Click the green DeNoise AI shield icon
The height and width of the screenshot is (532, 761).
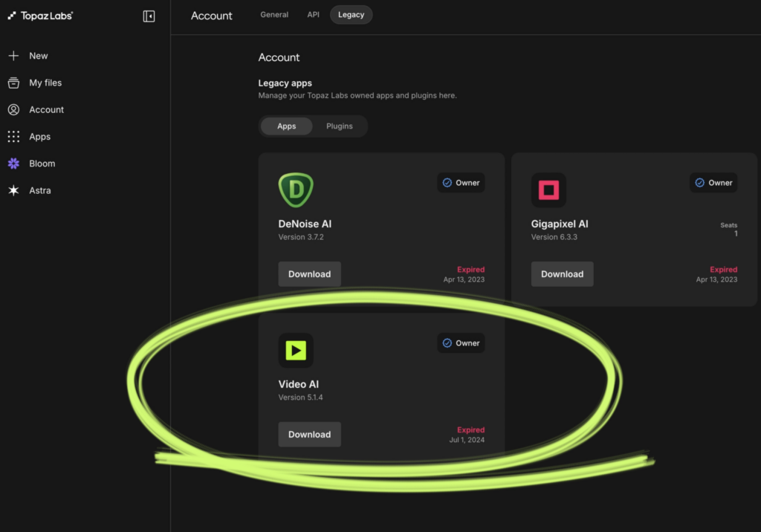coord(296,189)
